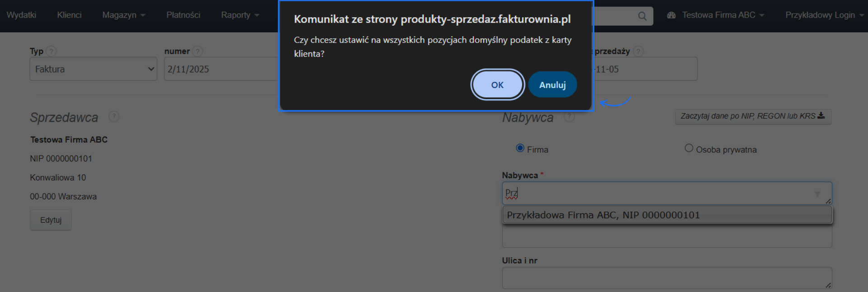Click the search magnifier icon

(642, 16)
